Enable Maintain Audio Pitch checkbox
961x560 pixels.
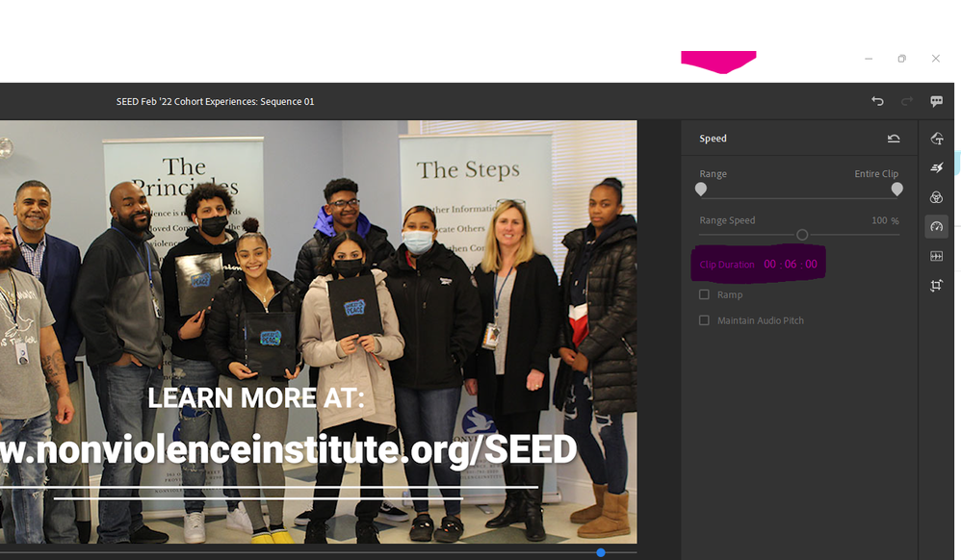pyautogui.click(x=704, y=320)
